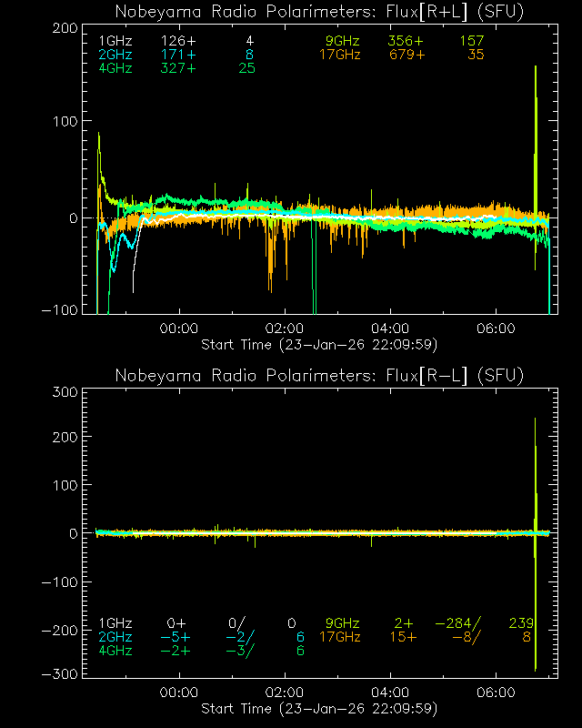Select the green 4GHz legend label in top plot

pyautogui.click(x=115, y=69)
